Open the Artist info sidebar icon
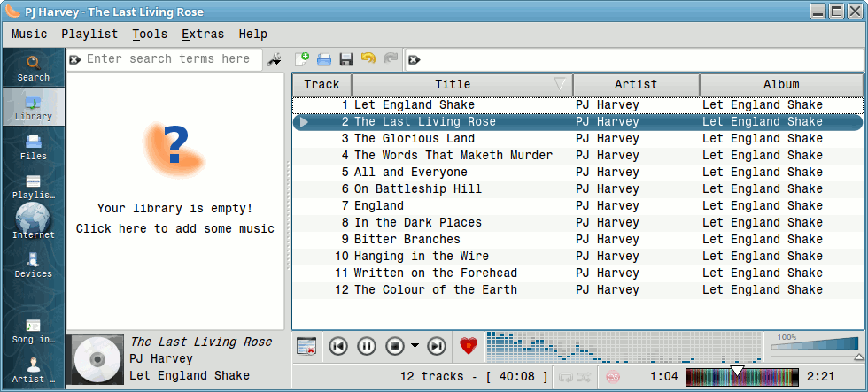Viewport: 868px width, 392px height. [34, 370]
